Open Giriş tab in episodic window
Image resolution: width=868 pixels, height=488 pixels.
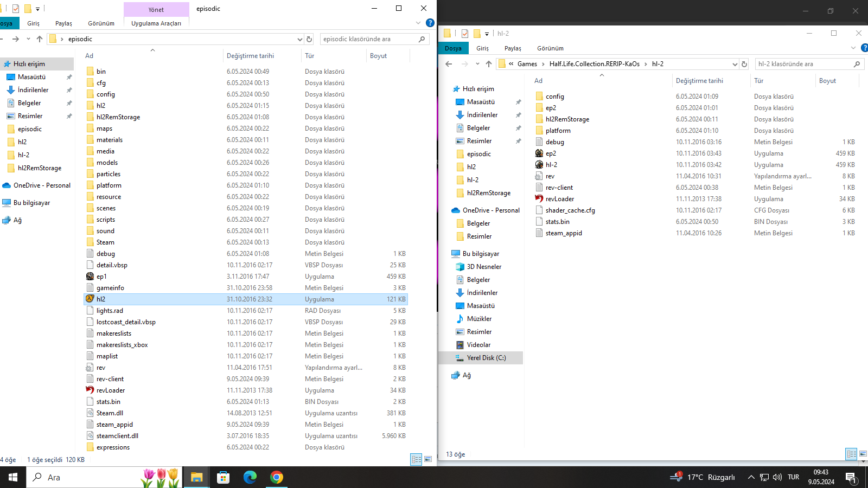34,23
